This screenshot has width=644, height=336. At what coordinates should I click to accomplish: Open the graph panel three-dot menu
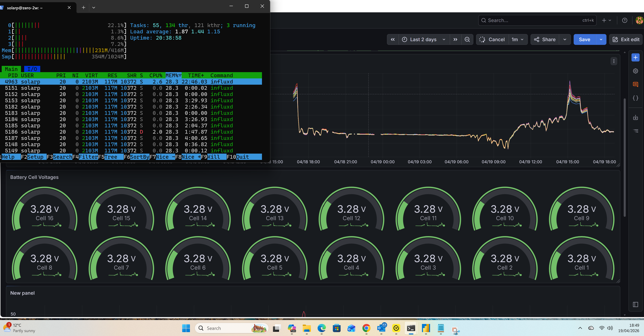point(614,61)
